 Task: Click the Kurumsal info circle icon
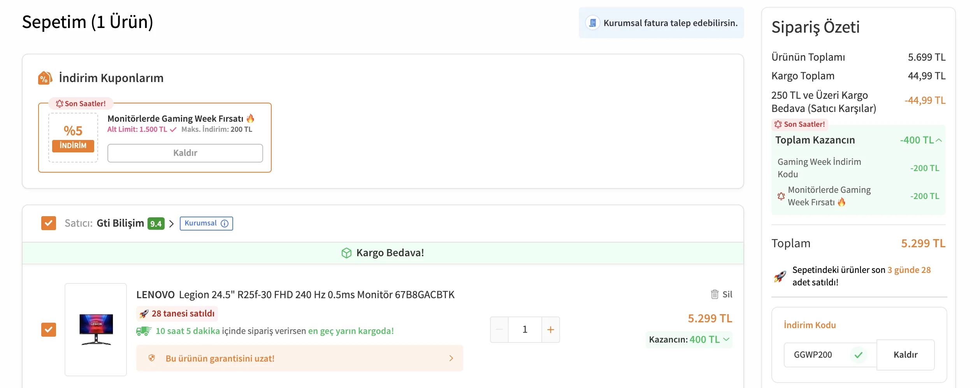225,224
